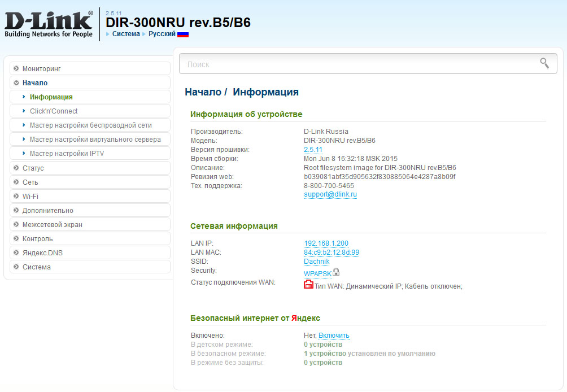Screen dimensions: 567x392
Task: Expand the Межсетевой экран arrow icon
Action: pos(16,224)
